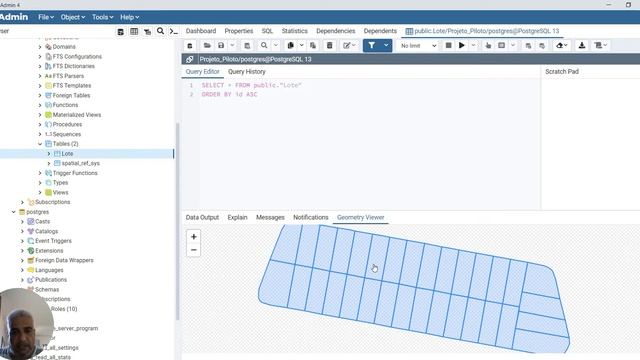640x360 pixels.
Task: Open the Save File dropdown arrow
Action: [x=232, y=45]
